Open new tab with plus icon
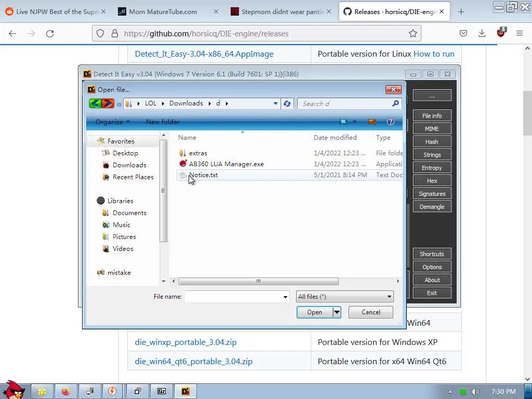Screen dimensions: 532x399 tap(461, 12)
